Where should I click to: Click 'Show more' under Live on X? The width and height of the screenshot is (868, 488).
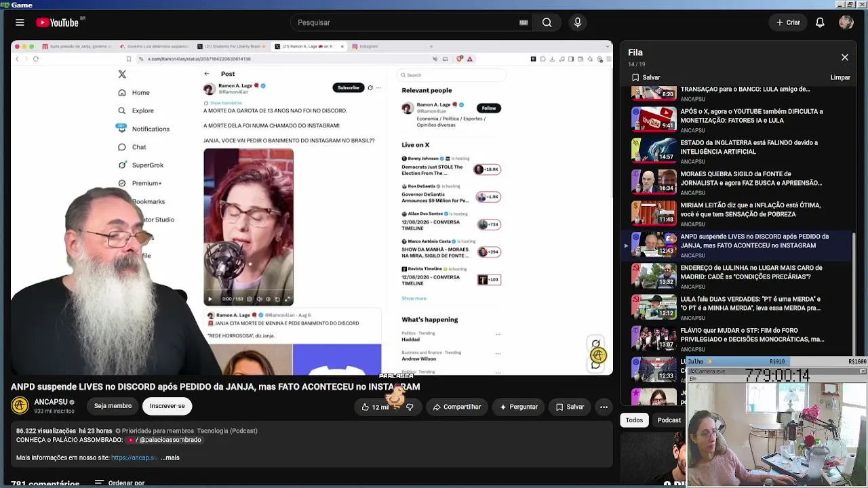414,298
